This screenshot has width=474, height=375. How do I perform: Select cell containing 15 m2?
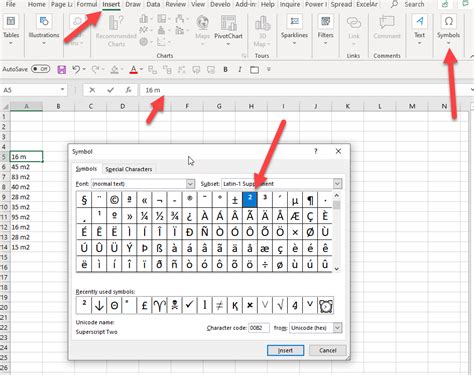26,247
